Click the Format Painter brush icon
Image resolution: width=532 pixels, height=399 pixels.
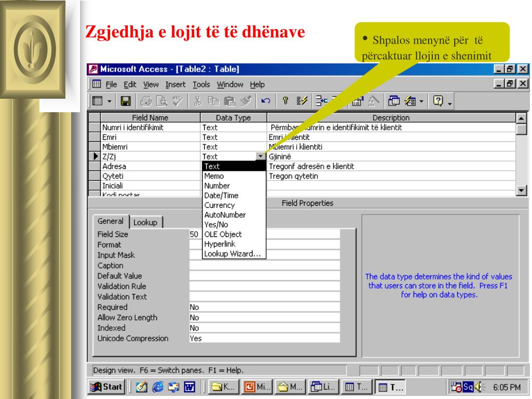(246, 101)
